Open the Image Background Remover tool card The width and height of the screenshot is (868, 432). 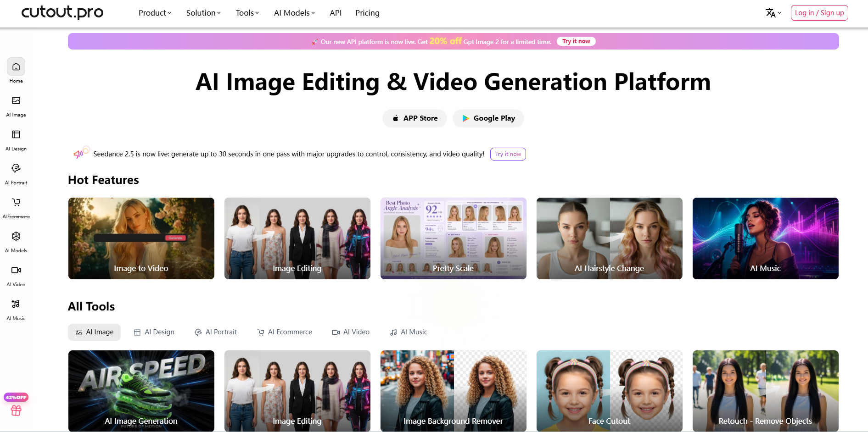click(454, 391)
